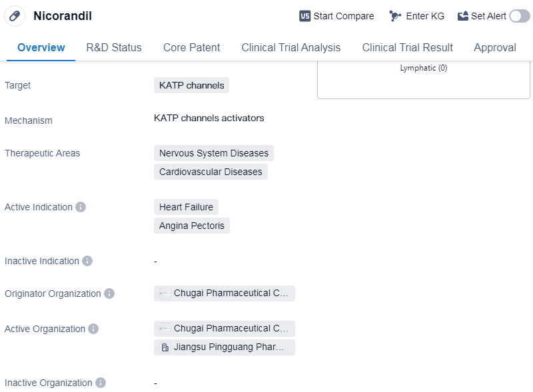Click the Active Indication info icon
Screen dimensions: 533x392
[81, 207]
